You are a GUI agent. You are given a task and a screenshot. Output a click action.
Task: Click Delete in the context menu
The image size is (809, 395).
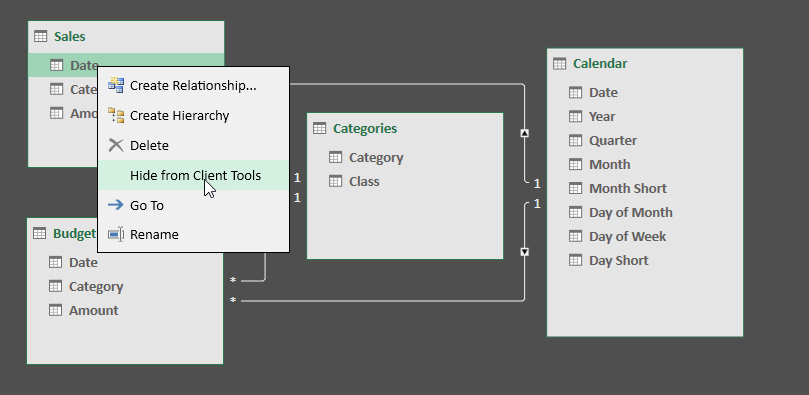pos(193,145)
